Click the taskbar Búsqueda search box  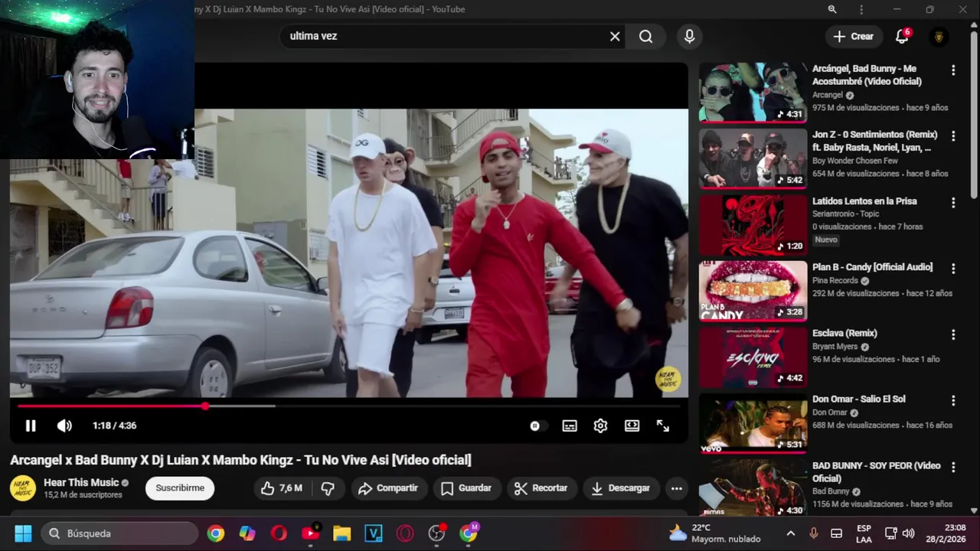(119, 533)
